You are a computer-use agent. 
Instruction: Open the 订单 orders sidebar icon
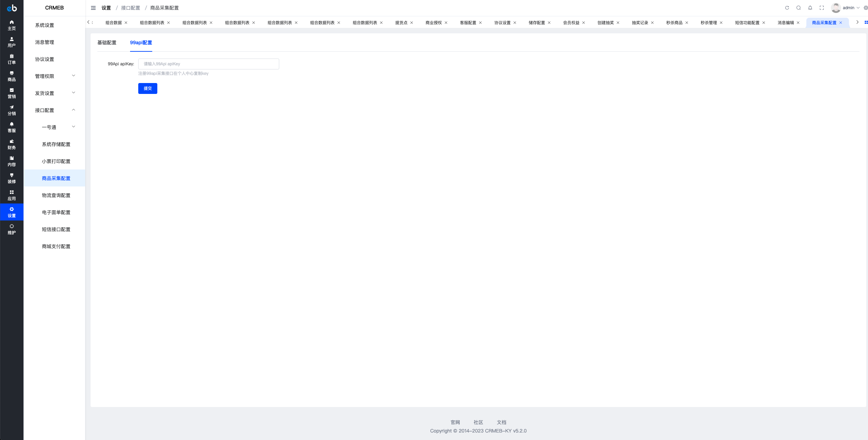tap(12, 59)
